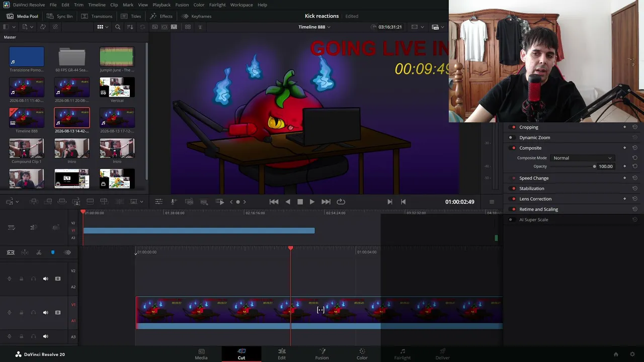Screen dimensions: 644x362
Task: Open the Timeline 888 name dropdown
Action: pyautogui.click(x=315, y=27)
